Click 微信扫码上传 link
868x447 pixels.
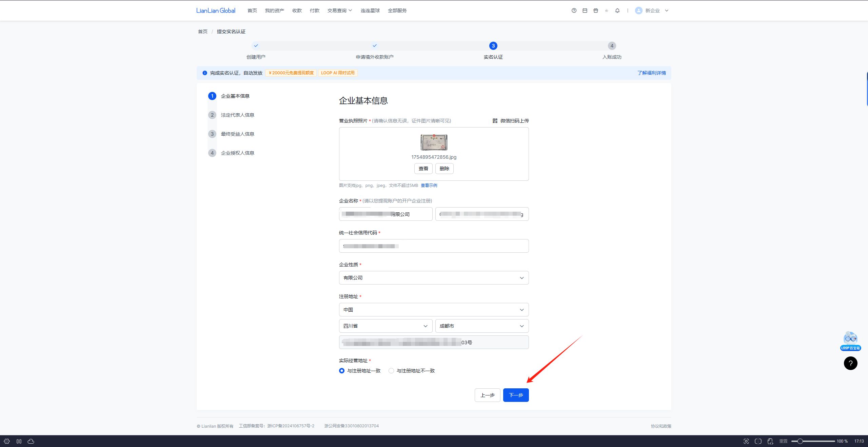[x=514, y=121]
